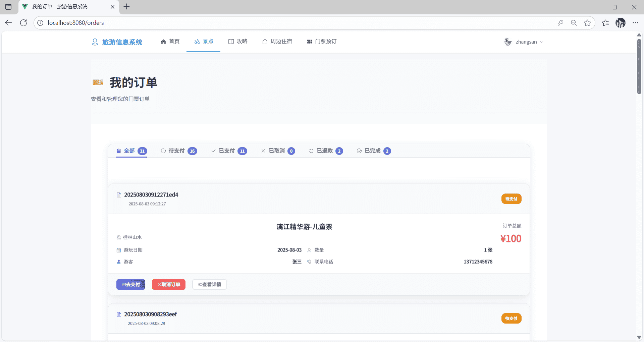Open the 景点 navigation item
Image resolution: width=644 pixels, height=342 pixels.
[x=204, y=42]
